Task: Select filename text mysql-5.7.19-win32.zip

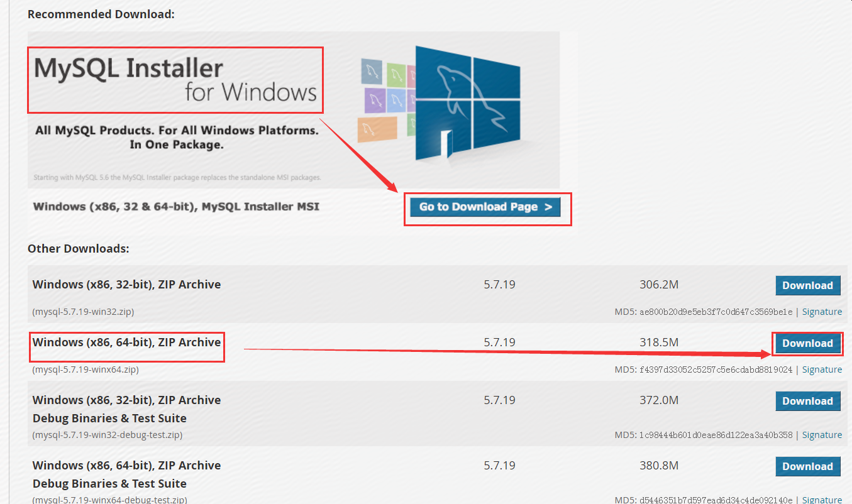Action: (83, 312)
